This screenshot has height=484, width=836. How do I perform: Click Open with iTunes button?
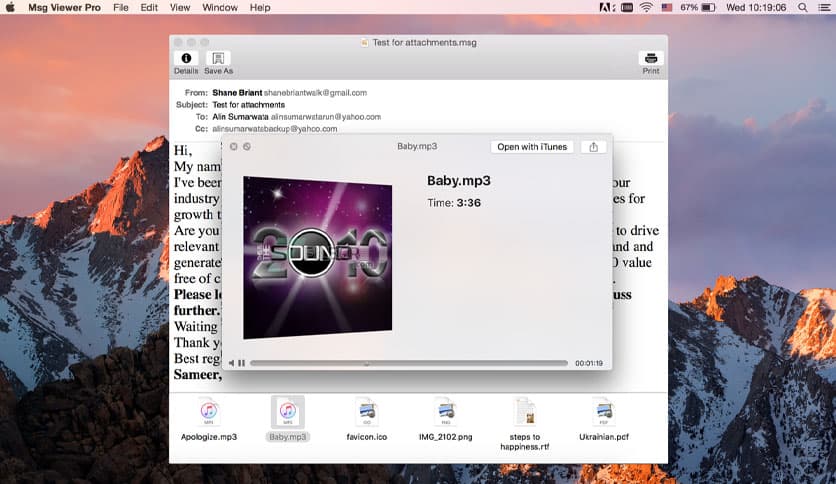pyautogui.click(x=532, y=147)
